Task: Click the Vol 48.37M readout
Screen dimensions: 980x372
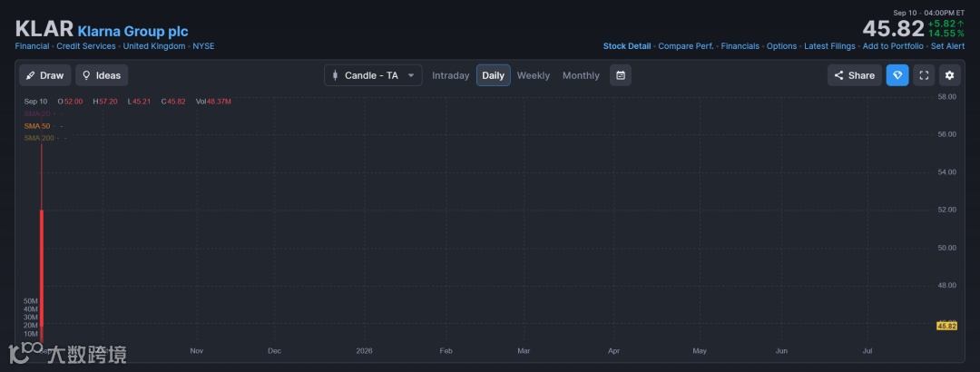Action: (213, 102)
